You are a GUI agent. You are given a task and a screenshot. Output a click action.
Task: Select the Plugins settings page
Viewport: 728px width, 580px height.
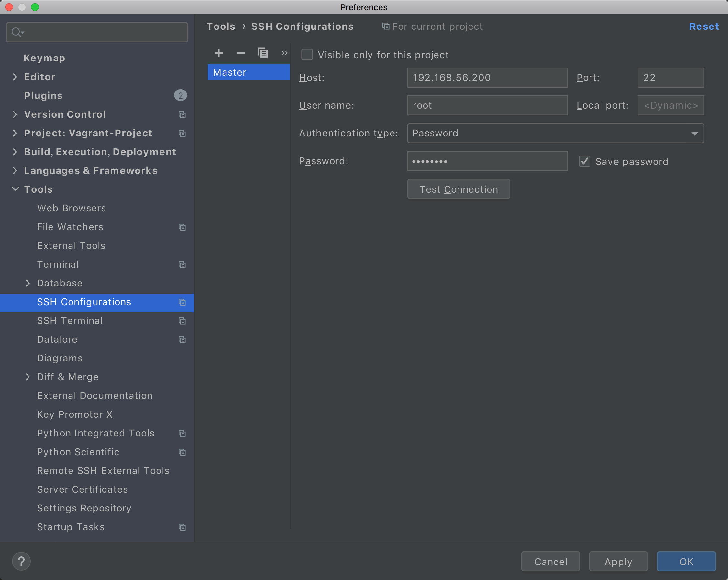pyautogui.click(x=43, y=95)
